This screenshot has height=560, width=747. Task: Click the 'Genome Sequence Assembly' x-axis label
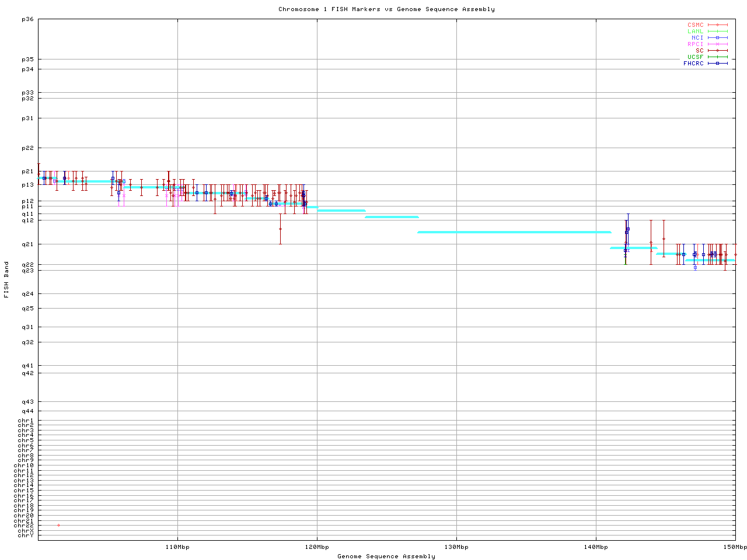click(x=386, y=556)
